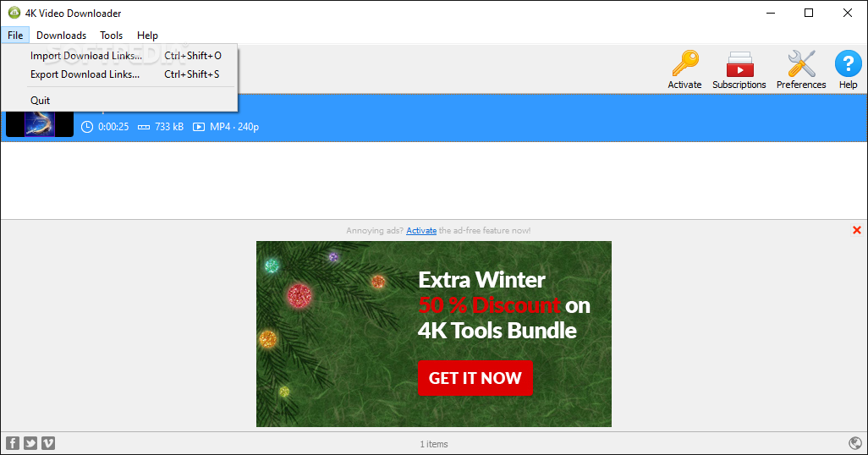Select Quit in the File menu
The width and height of the screenshot is (868, 455).
(x=119, y=100)
